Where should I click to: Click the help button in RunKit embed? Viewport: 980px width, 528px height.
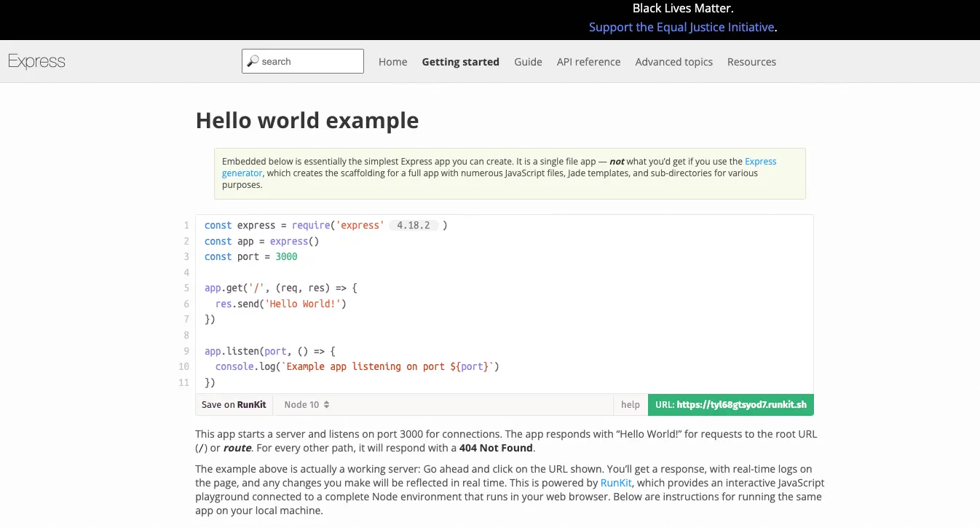click(x=631, y=405)
